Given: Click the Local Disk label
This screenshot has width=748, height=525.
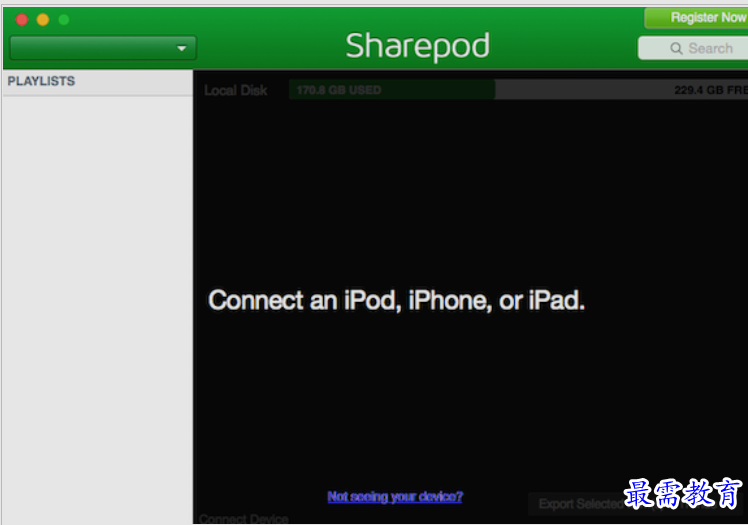Looking at the screenshot, I should pos(236,90).
